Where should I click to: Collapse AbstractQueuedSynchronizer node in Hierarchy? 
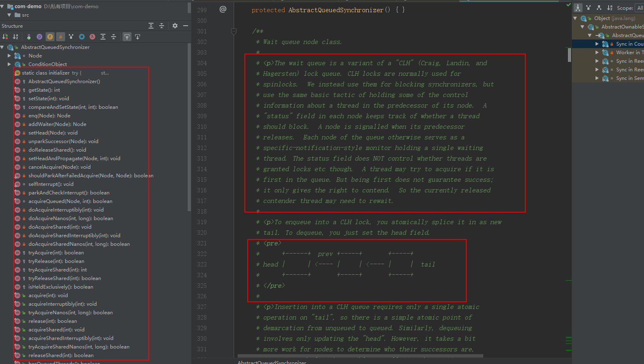[590, 35]
